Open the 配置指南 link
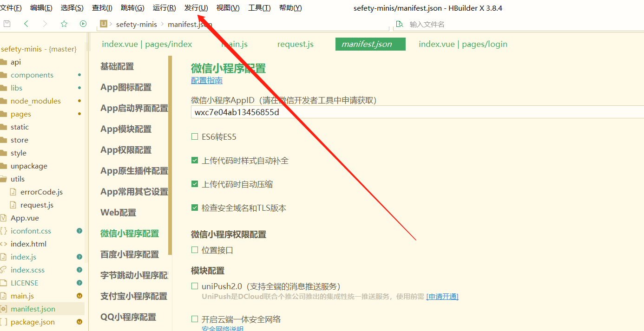 pos(207,80)
